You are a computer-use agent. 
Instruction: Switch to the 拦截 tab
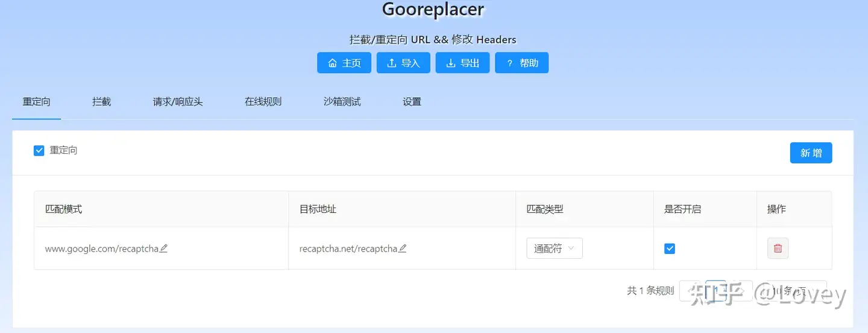[101, 102]
